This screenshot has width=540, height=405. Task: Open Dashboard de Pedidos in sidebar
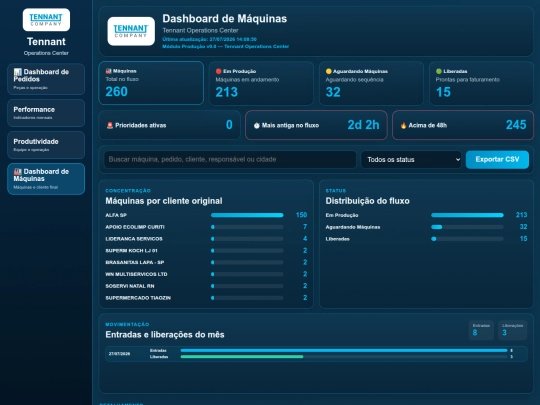pyautogui.click(x=46, y=79)
